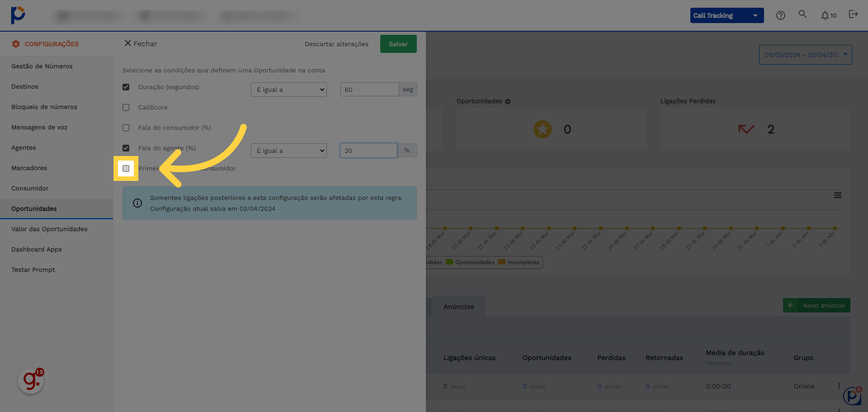Screen dimensions: 868x412
Task: Uncheck Duração (segundos) checkbox
Action: pos(126,87)
